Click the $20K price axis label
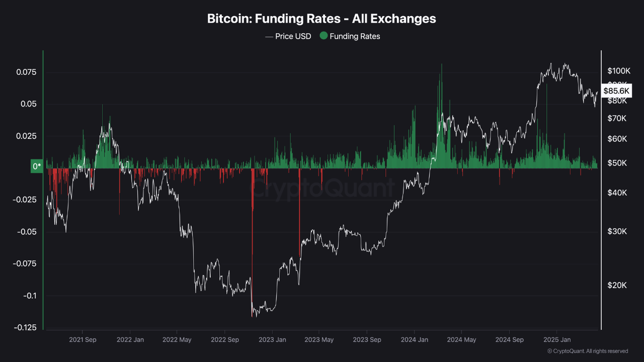The height and width of the screenshot is (362, 644). (617, 285)
